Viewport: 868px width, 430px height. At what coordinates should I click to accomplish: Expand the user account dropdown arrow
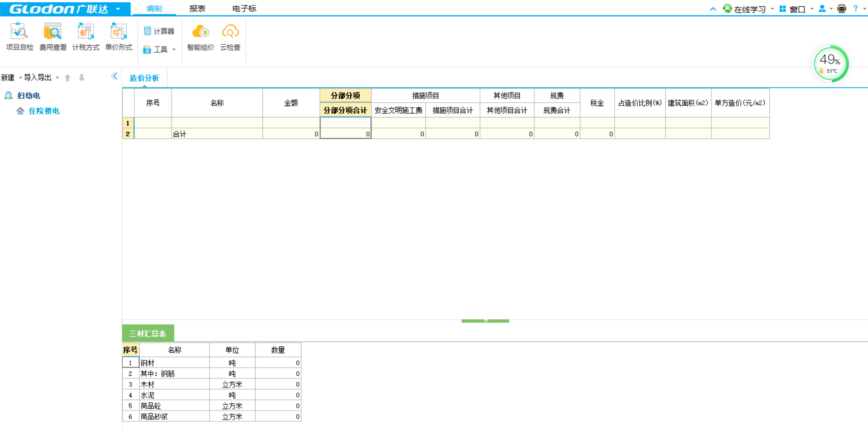pyautogui.click(x=831, y=9)
